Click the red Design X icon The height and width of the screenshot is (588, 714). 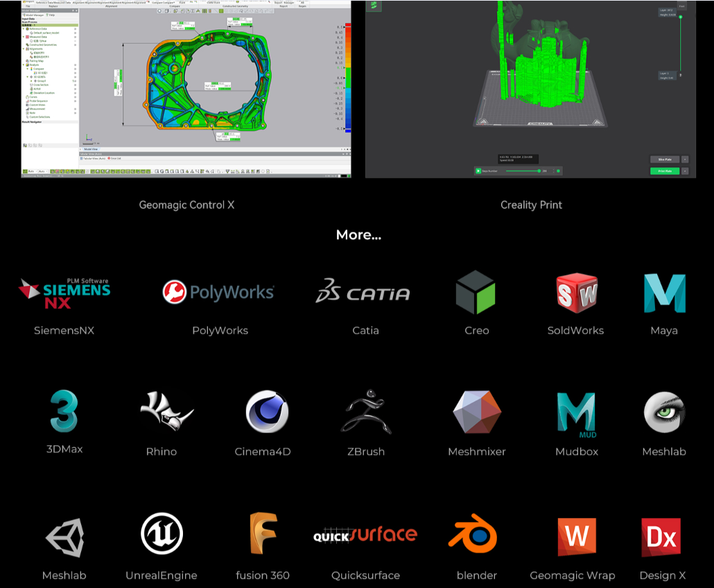click(x=661, y=537)
